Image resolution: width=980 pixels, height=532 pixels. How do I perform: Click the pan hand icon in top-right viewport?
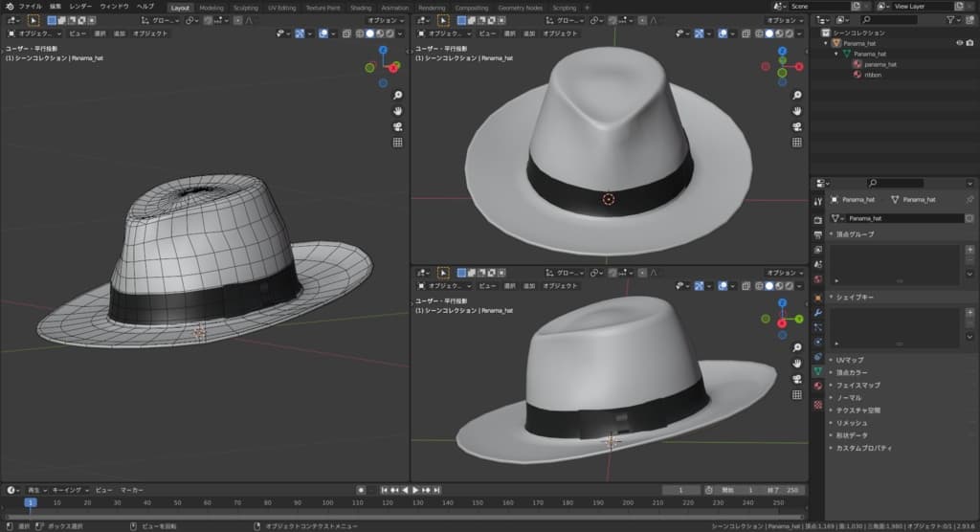[798, 110]
